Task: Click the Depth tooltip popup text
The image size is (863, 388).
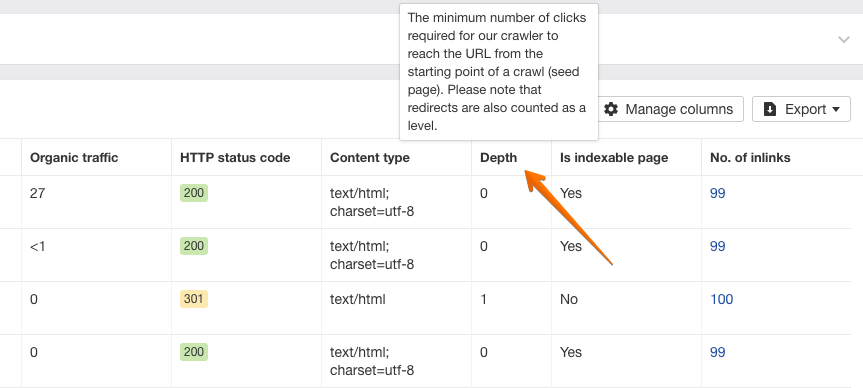Action: (499, 72)
